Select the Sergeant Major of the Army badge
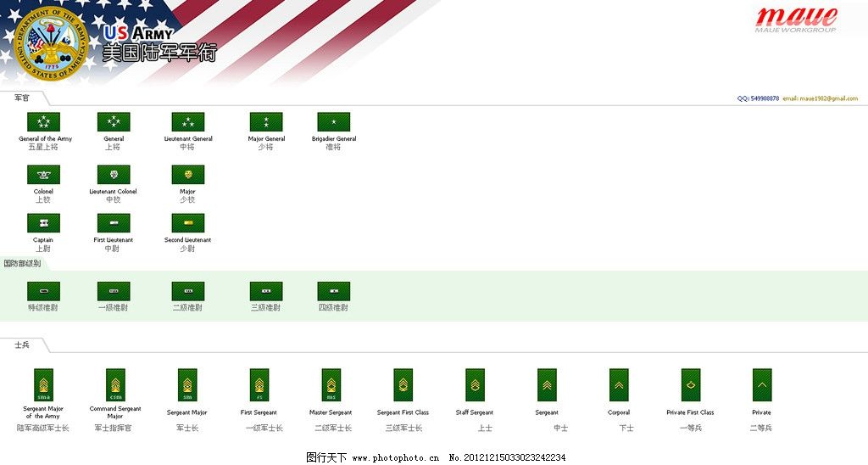Viewport: 868px width, 465px height. pyautogui.click(x=43, y=384)
